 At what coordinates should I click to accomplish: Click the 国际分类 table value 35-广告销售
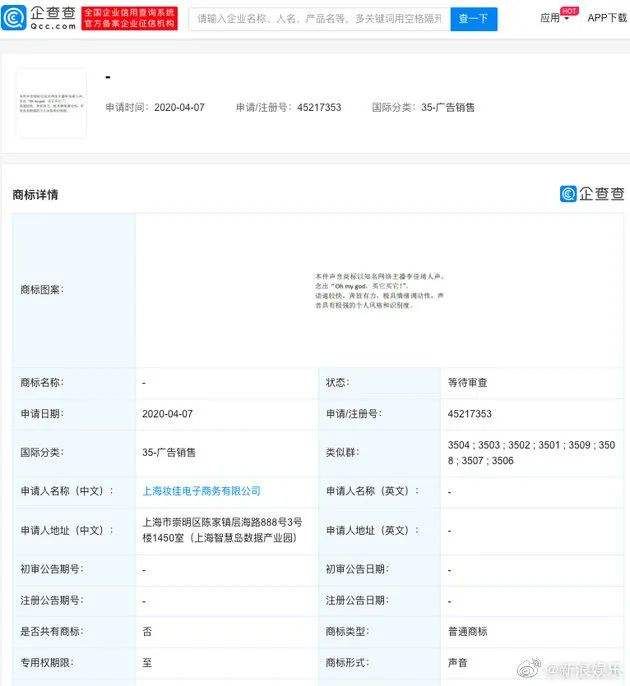click(169, 452)
